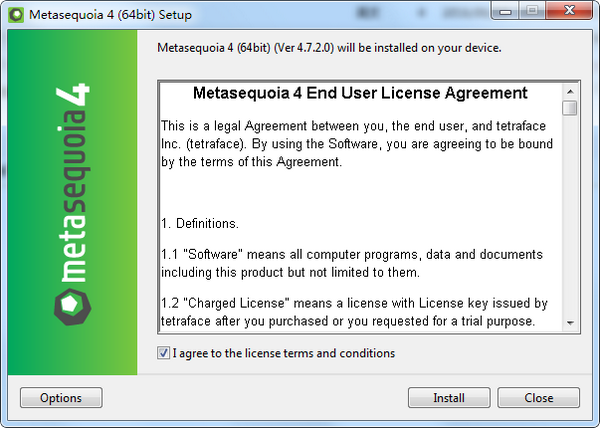The image size is (600, 428).
Task: Click the license scrollbar down arrow
Action: tap(569, 323)
